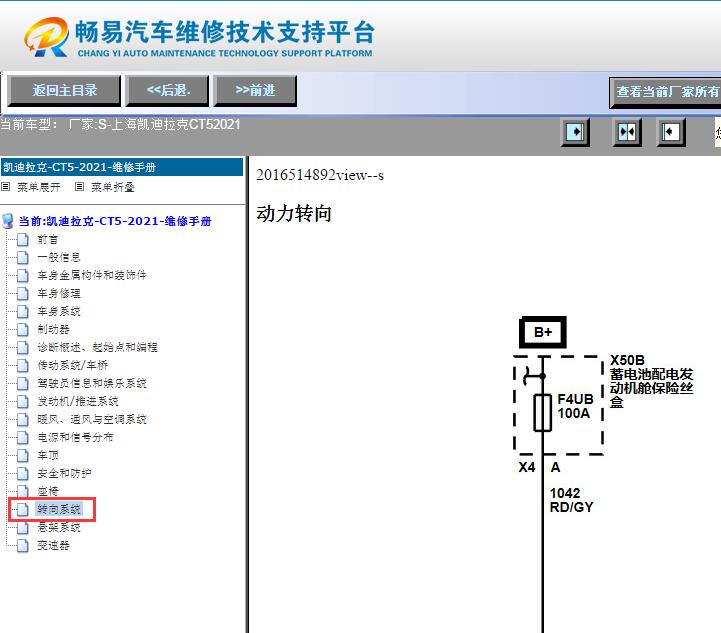This screenshot has width=721, height=633.
Task: Click the page icon beside 车身系统
Action: (x=23, y=311)
